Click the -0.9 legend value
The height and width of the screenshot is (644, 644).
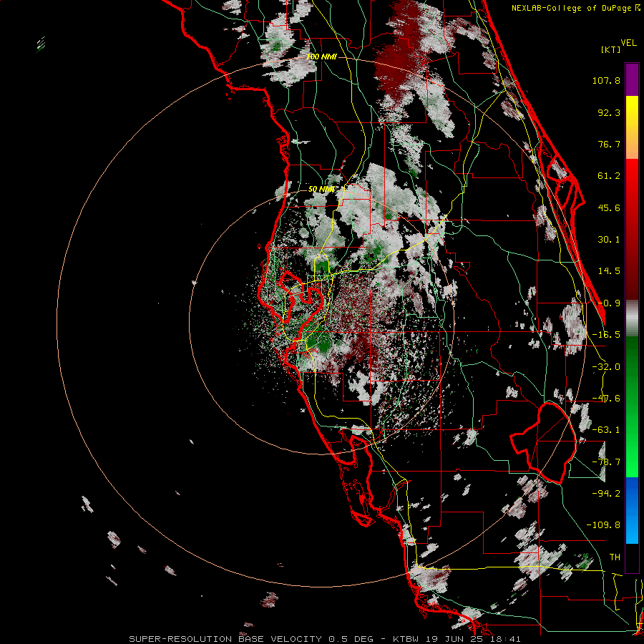click(x=609, y=303)
